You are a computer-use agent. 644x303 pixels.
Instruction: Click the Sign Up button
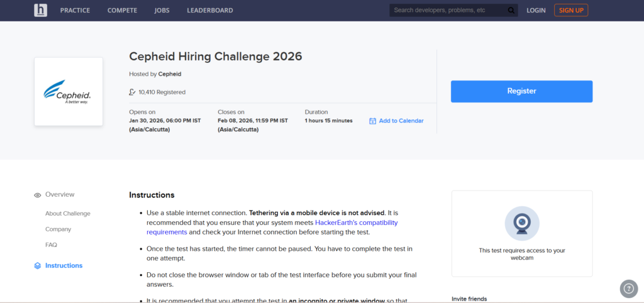tap(571, 10)
